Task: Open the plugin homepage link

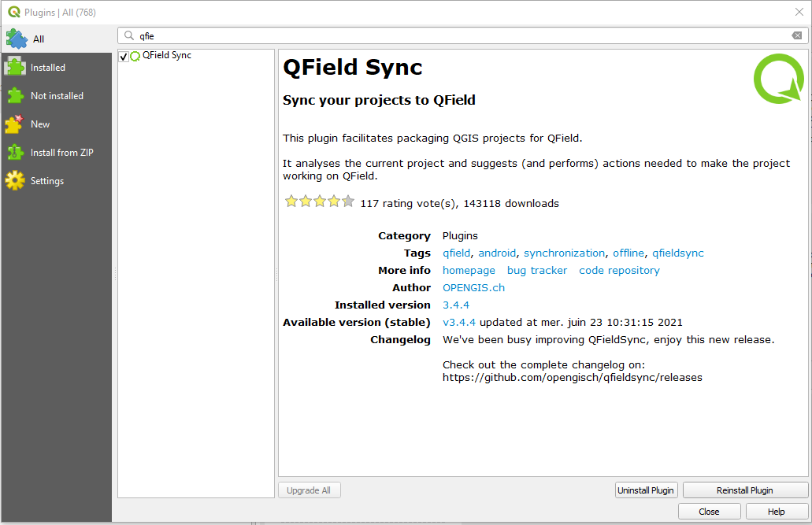Action: (x=469, y=270)
